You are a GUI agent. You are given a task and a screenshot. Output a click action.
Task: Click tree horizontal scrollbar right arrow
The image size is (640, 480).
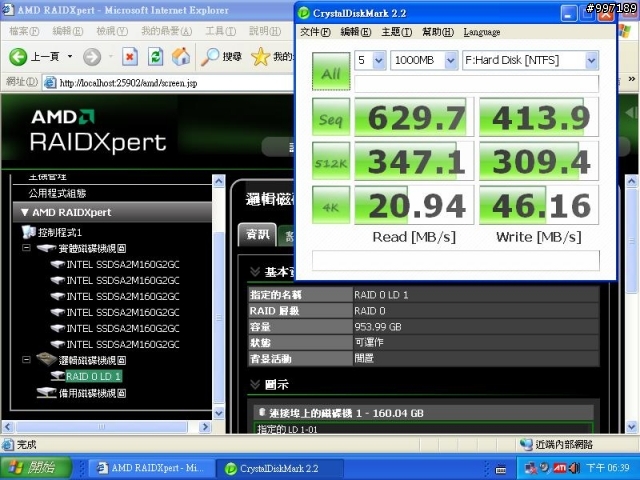pyautogui.click(x=204, y=427)
